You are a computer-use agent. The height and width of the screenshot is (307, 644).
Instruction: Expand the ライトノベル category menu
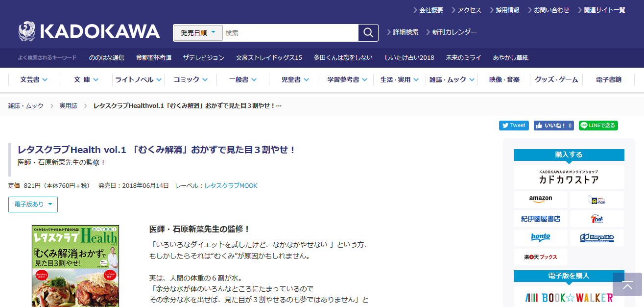coord(138,79)
